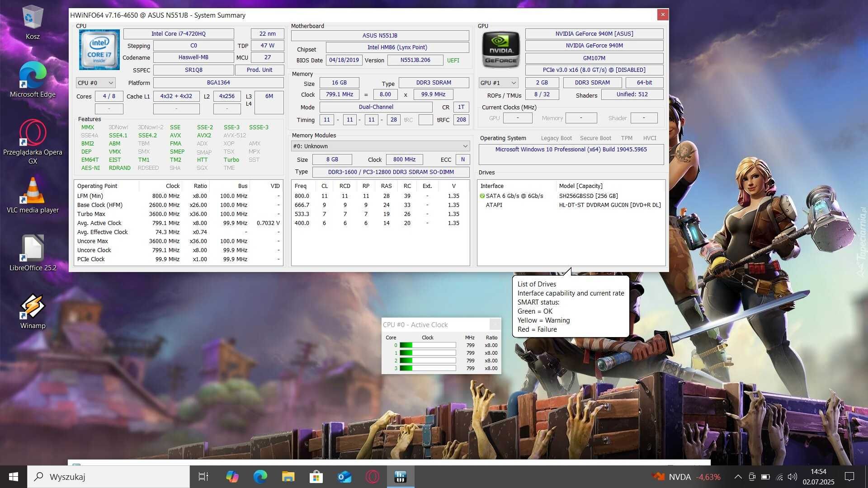Image resolution: width=868 pixels, height=488 pixels.
Task: Open the notification center icon
Action: (849, 477)
